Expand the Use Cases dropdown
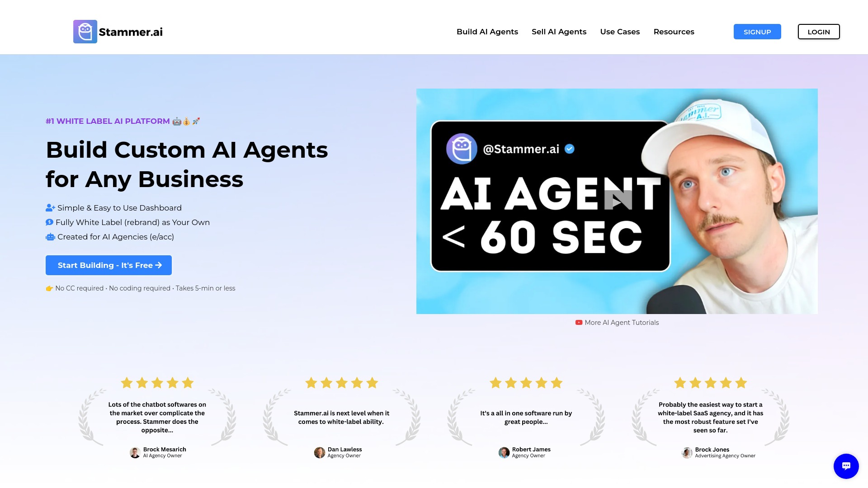 620,32
